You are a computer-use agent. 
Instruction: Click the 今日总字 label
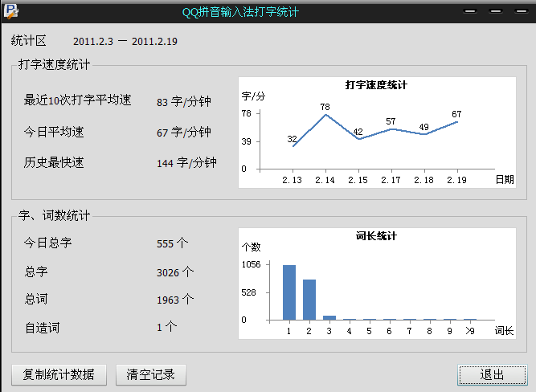click(47, 243)
